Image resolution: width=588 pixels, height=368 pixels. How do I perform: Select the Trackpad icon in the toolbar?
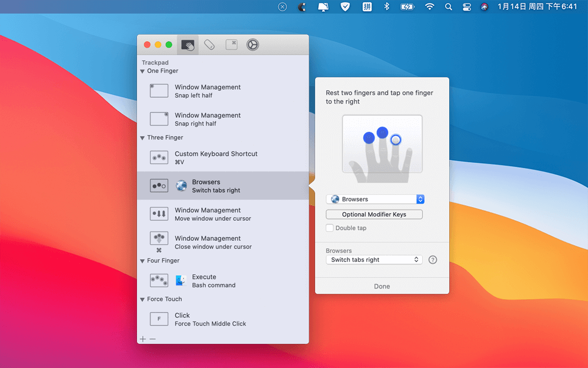pos(188,44)
